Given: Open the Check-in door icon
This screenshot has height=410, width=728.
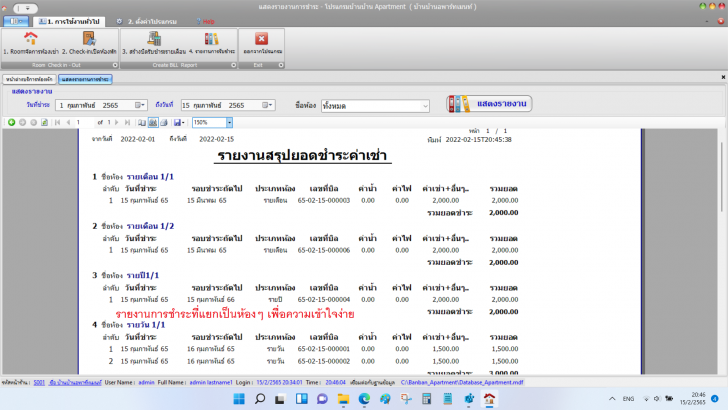Looking at the screenshot, I should [x=89, y=39].
